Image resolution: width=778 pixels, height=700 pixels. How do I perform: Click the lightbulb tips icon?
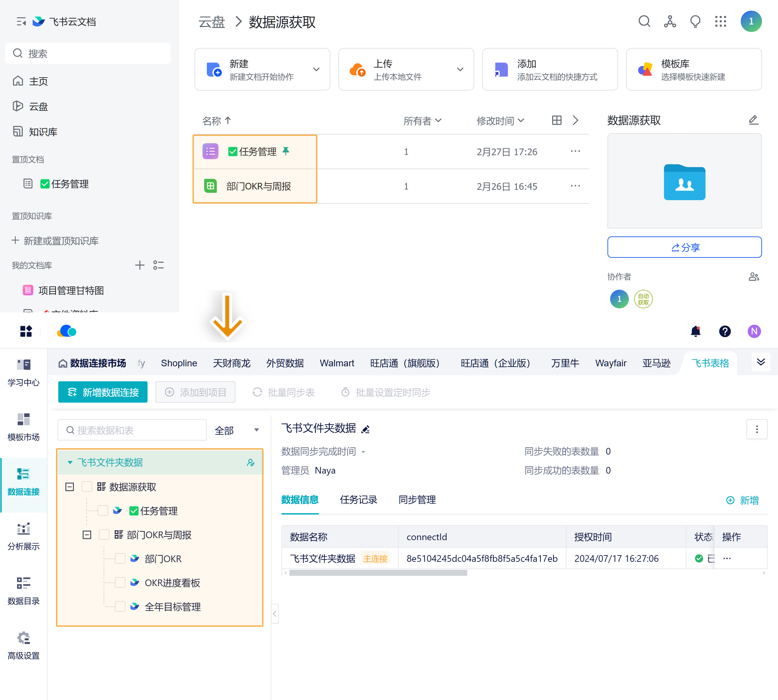(x=695, y=21)
